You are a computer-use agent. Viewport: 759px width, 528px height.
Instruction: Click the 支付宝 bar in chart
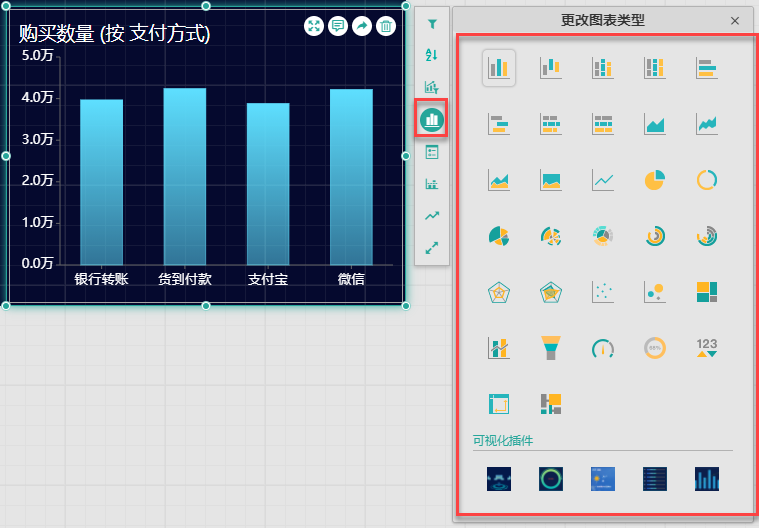click(268, 184)
